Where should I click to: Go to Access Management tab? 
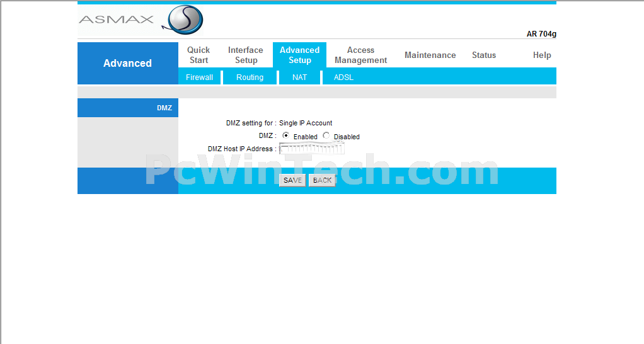click(360, 55)
